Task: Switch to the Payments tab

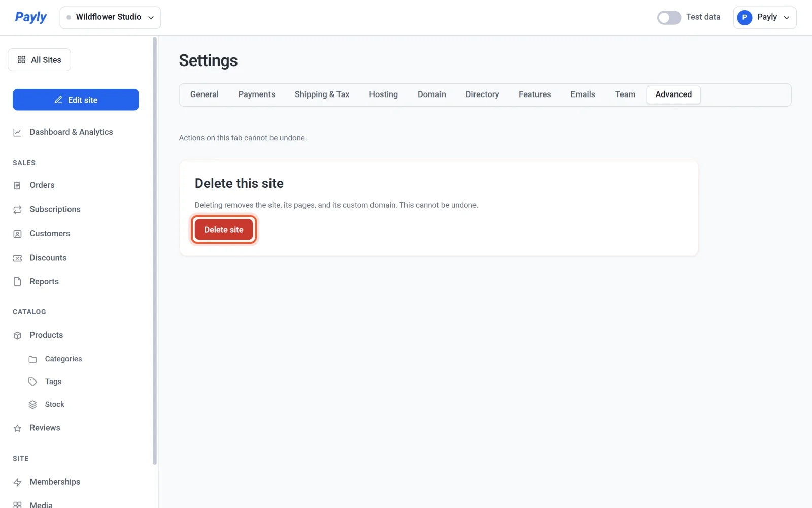Action: pyautogui.click(x=256, y=94)
